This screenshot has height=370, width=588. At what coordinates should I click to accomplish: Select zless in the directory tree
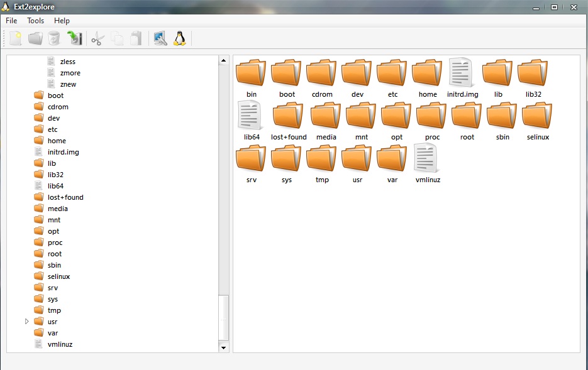pos(68,61)
